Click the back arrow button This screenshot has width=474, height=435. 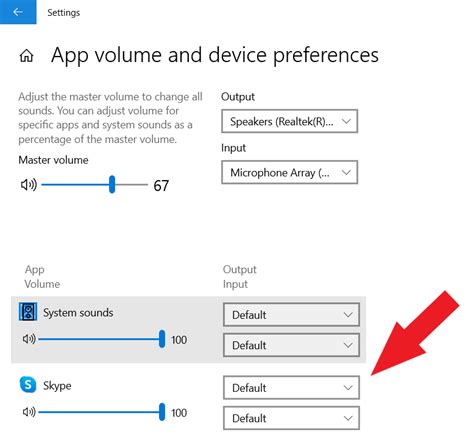(18, 12)
